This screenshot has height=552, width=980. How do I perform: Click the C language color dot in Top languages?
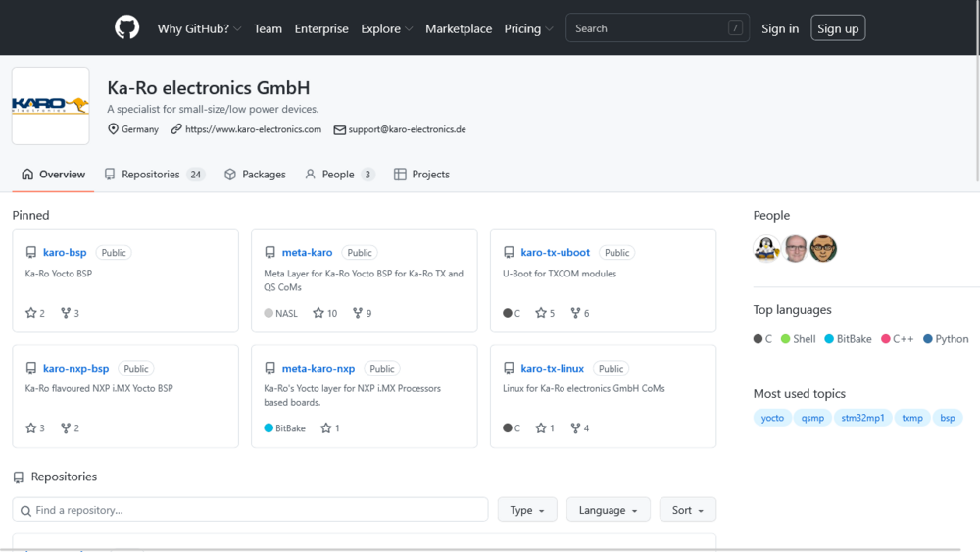pyautogui.click(x=758, y=339)
